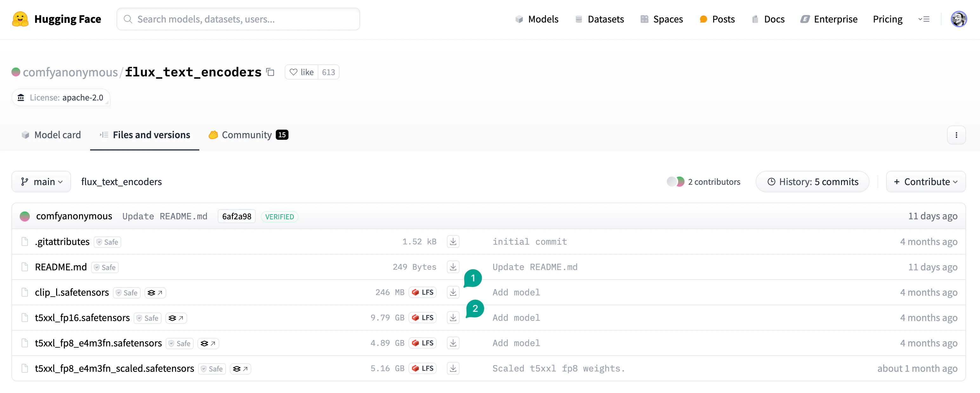
Task: Click the README.md download icon
Action: click(453, 267)
